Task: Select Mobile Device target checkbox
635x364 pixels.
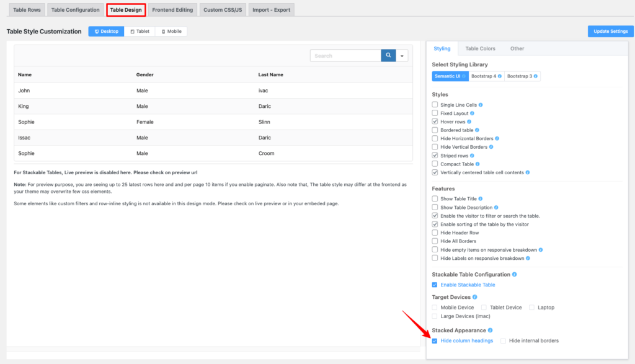Action: tap(435, 308)
